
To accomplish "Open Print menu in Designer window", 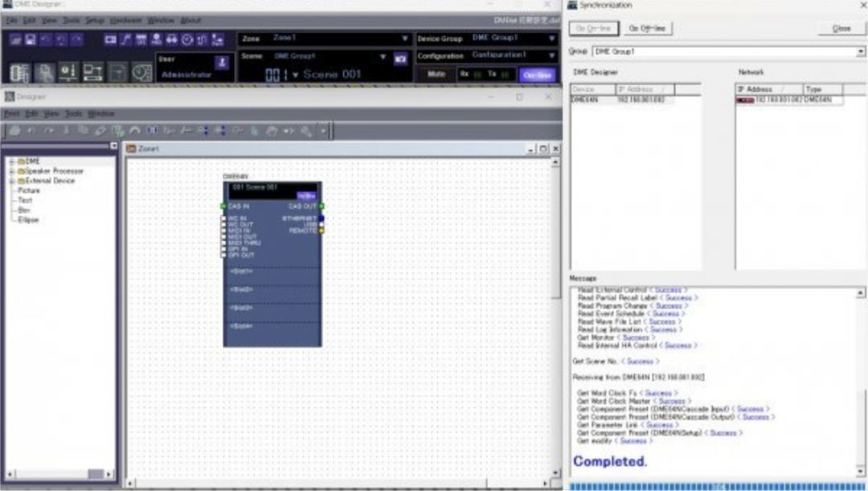I will click(x=11, y=113).
